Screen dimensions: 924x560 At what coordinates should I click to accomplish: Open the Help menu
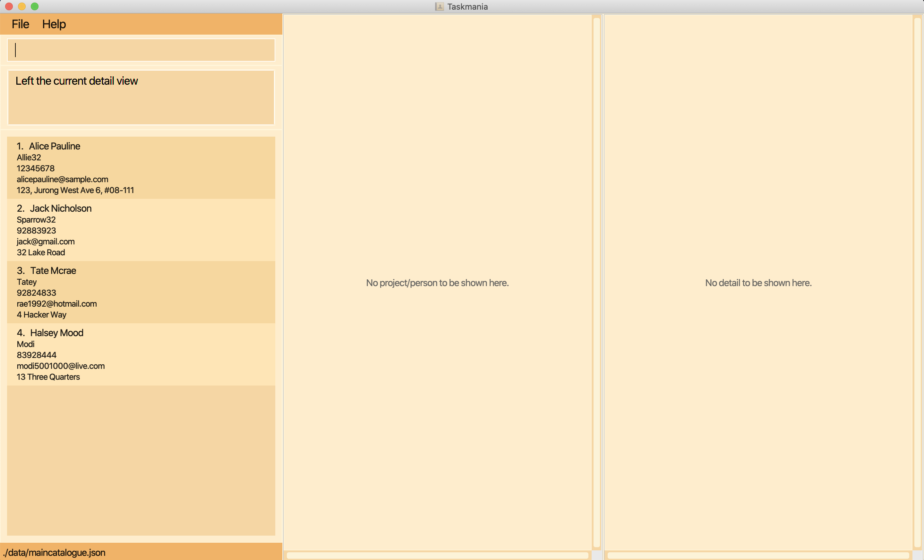click(54, 24)
